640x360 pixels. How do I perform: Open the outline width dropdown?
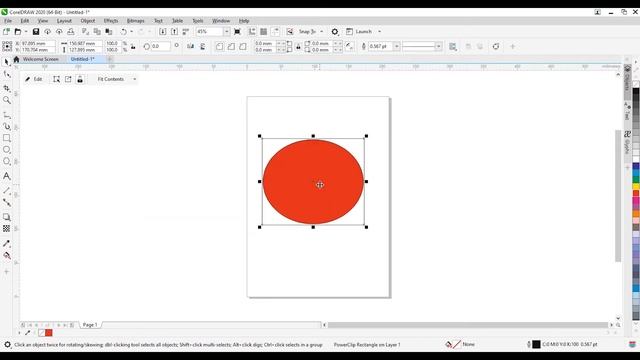[x=396, y=47]
